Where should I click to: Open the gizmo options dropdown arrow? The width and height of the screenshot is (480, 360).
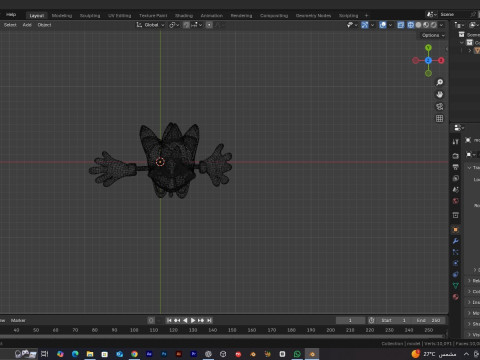(x=372, y=25)
